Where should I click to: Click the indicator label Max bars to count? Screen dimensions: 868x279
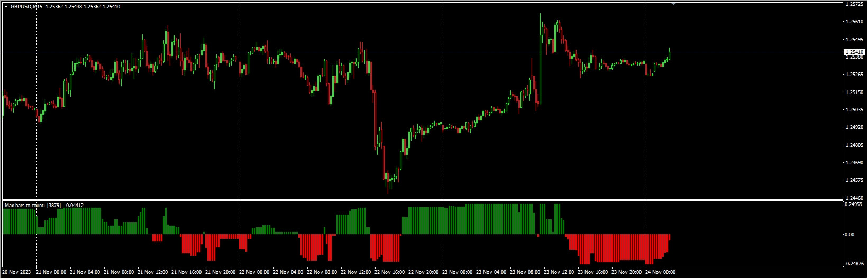25,205
